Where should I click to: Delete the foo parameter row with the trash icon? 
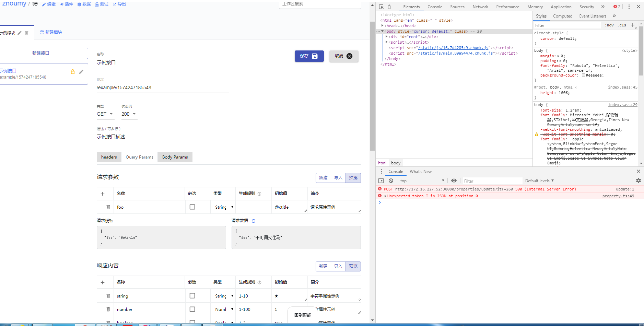click(108, 207)
